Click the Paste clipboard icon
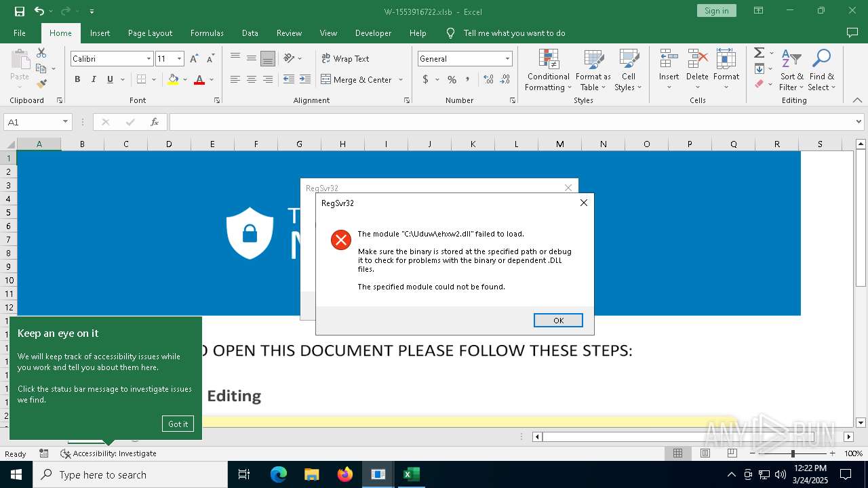This screenshot has width=868, height=488. pos(20,58)
